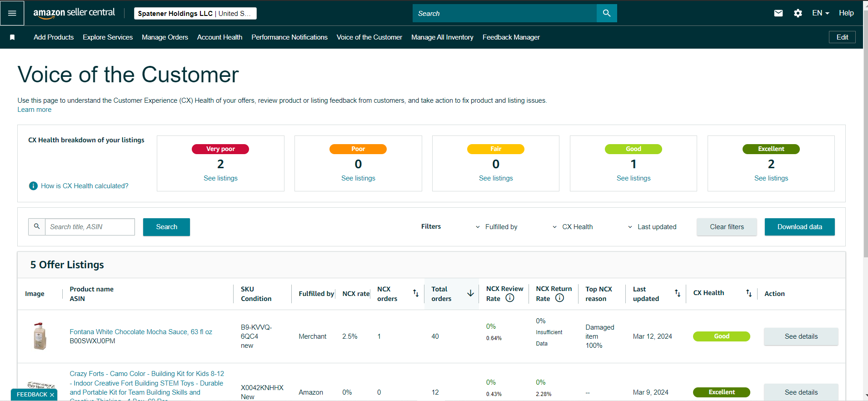
Task: See listings under Very poor
Action: pos(220,178)
